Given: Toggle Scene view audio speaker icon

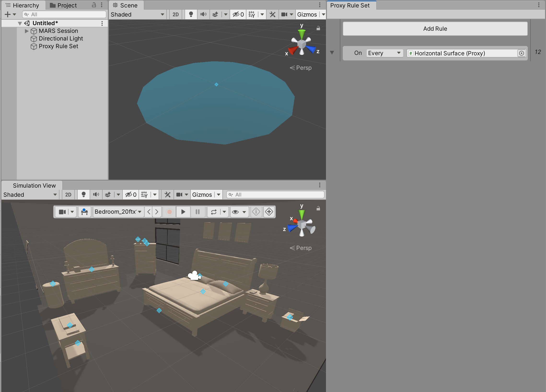Looking at the screenshot, I should tap(203, 14).
